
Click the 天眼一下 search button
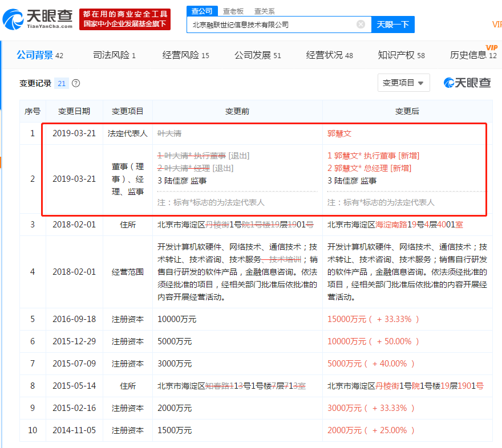[393, 24]
